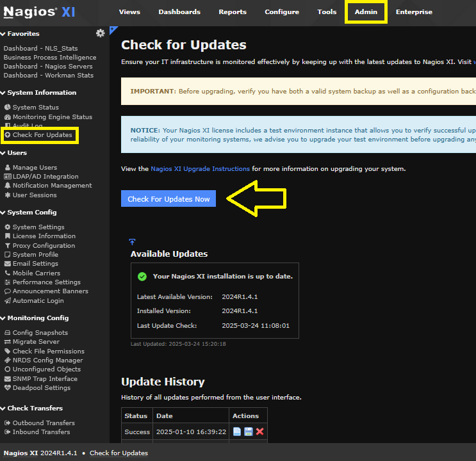
Task: Open the Dashboards menu
Action: [x=179, y=12]
